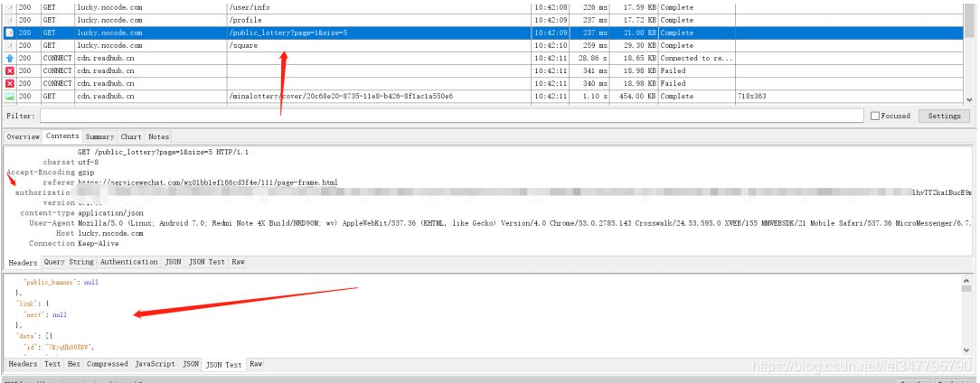
Task: Switch to the Chart tab
Action: coord(131,136)
